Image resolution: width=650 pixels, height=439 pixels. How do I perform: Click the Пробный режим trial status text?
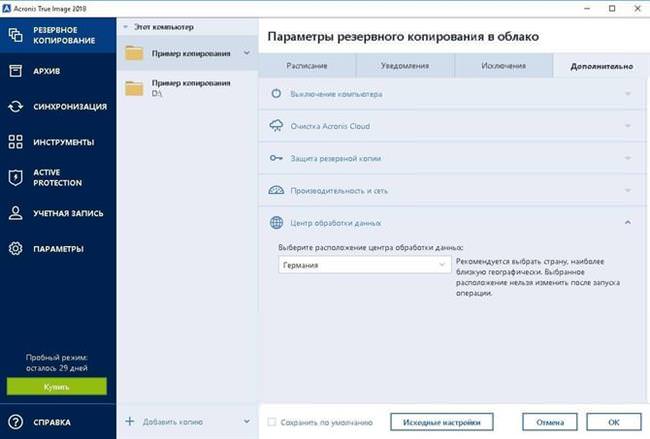click(57, 363)
